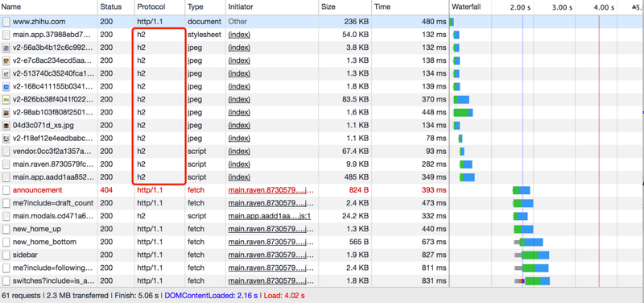This screenshot has height=303, width=644.
Task: Sort requests by the Name column header
Action: click(x=49, y=7)
